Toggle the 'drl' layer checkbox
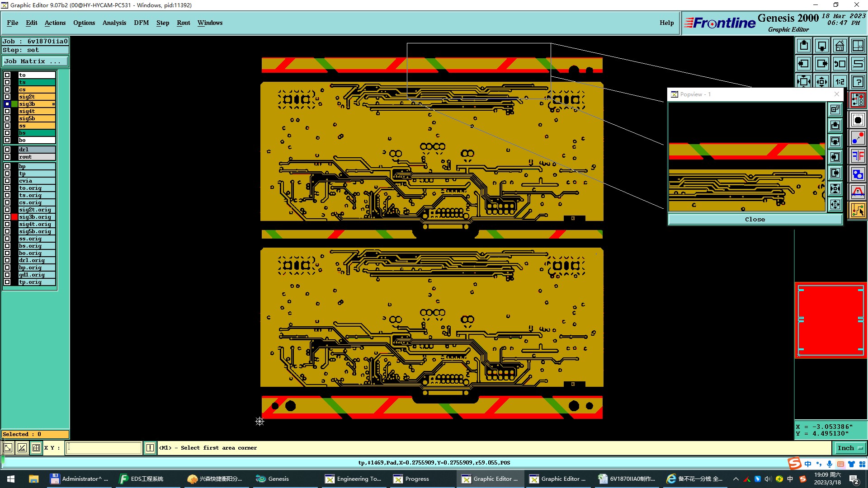This screenshot has height=488, width=868. coord(7,150)
